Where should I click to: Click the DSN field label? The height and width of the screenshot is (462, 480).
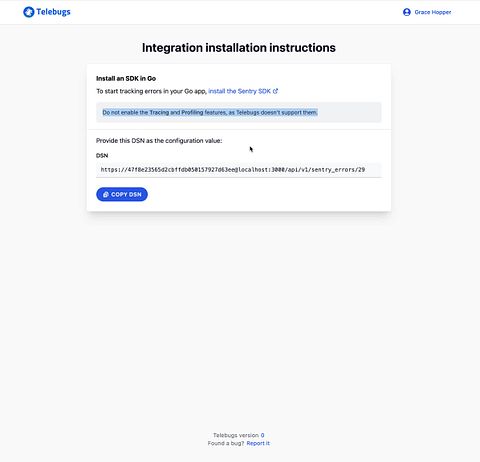pyautogui.click(x=102, y=155)
